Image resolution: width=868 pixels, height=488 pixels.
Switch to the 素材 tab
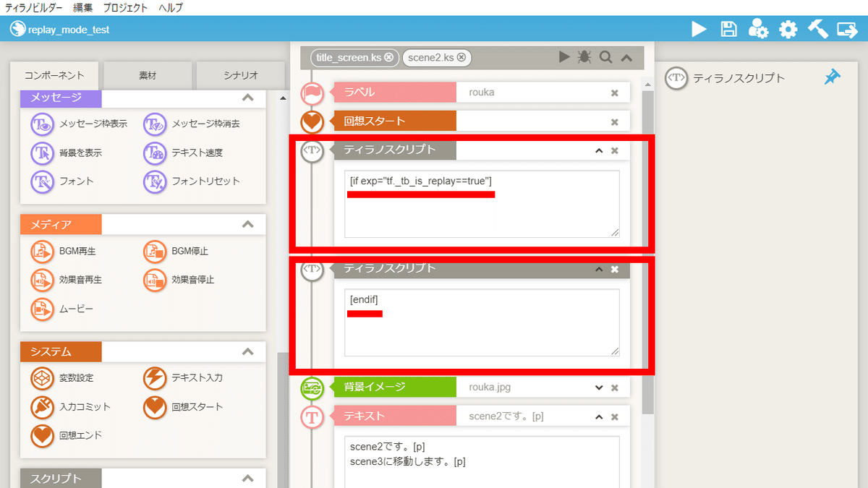click(x=148, y=75)
